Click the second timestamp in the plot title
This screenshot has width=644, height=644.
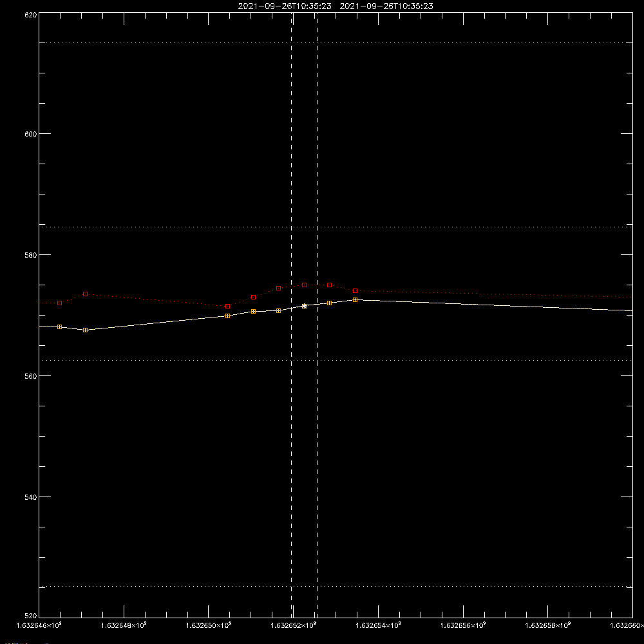pos(386,6)
